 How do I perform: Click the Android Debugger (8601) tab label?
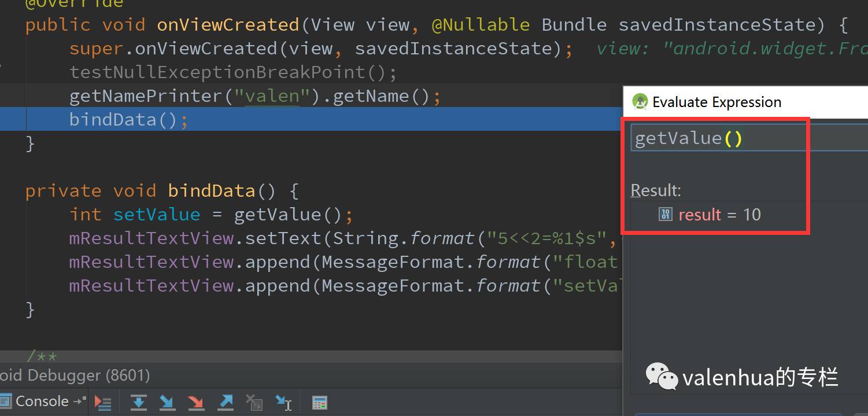[x=75, y=375]
